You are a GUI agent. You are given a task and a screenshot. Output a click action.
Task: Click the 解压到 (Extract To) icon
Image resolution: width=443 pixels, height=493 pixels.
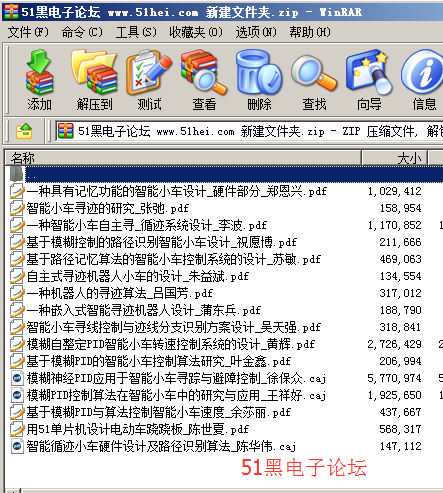coord(94,80)
